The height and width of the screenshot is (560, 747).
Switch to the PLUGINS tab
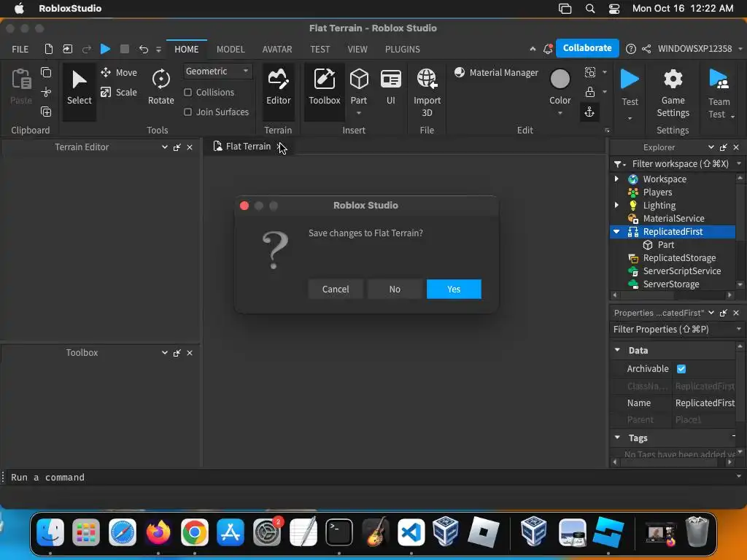[403, 49]
